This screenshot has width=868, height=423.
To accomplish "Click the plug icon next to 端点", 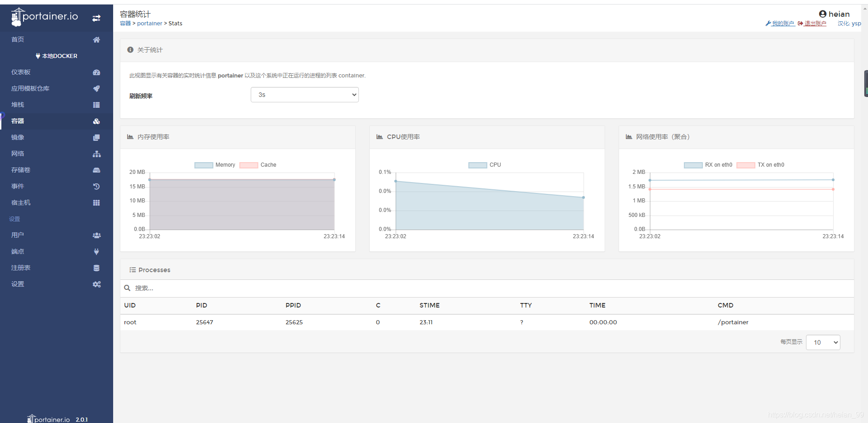I will pos(96,252).
